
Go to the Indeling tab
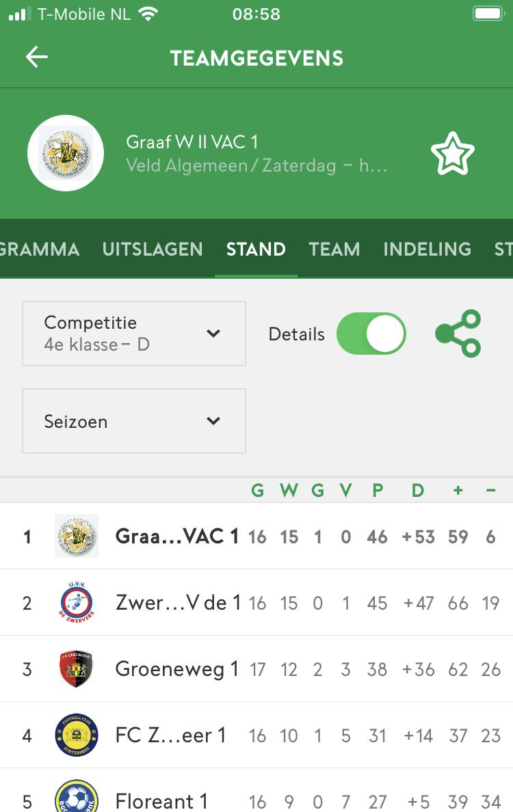[427, 249]
